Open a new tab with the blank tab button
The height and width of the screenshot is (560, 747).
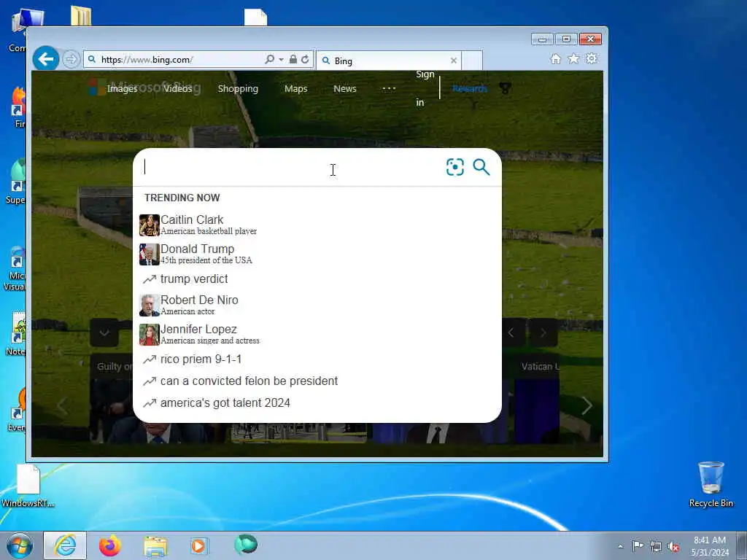(x=472, y=61)
